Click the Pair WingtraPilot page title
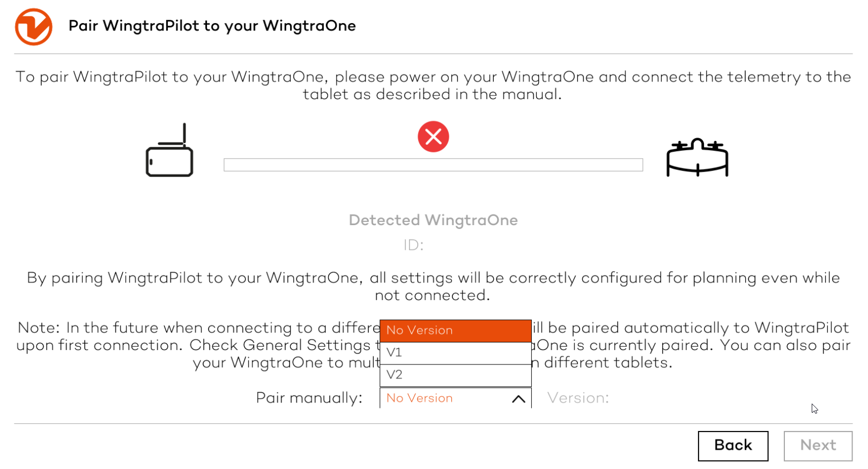868x469 pixels. pyautogui.click(x=212, y=26)
